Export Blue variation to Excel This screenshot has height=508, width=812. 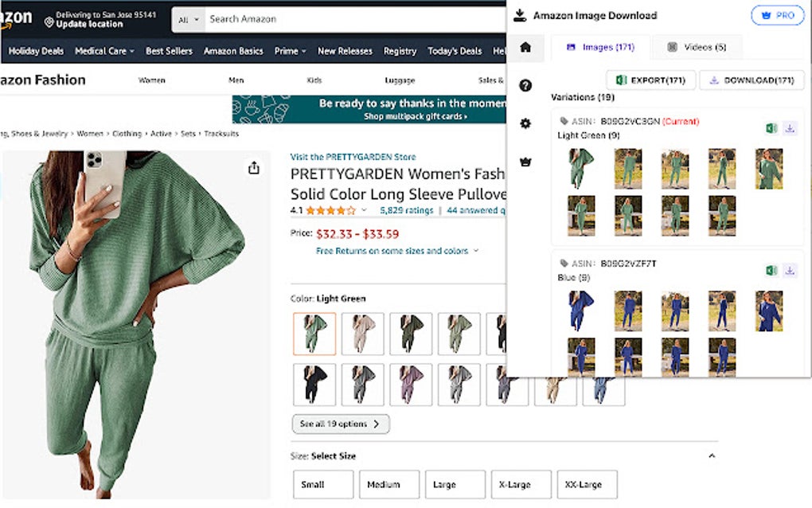click(x=771, y=271)
